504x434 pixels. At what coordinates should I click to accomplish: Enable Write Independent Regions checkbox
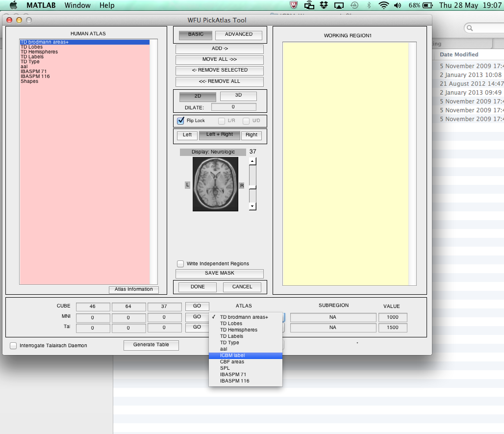(x=181, y=264)
